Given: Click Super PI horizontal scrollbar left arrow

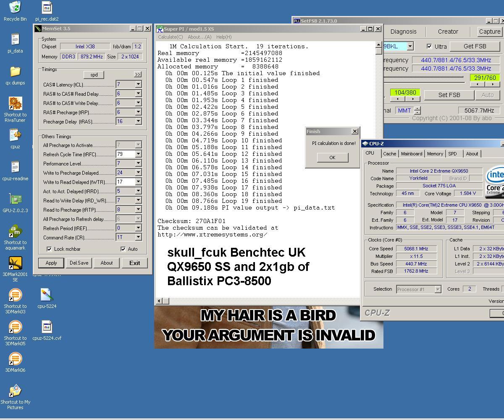Looking at the screenshot, I should coord(159,301).
